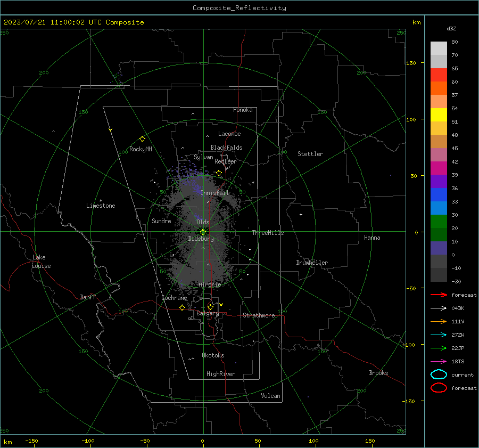The height and width of the screenshot is (448, 479).
Task: Click the red forecast arrow legend icon
Action: click(439, 295)
